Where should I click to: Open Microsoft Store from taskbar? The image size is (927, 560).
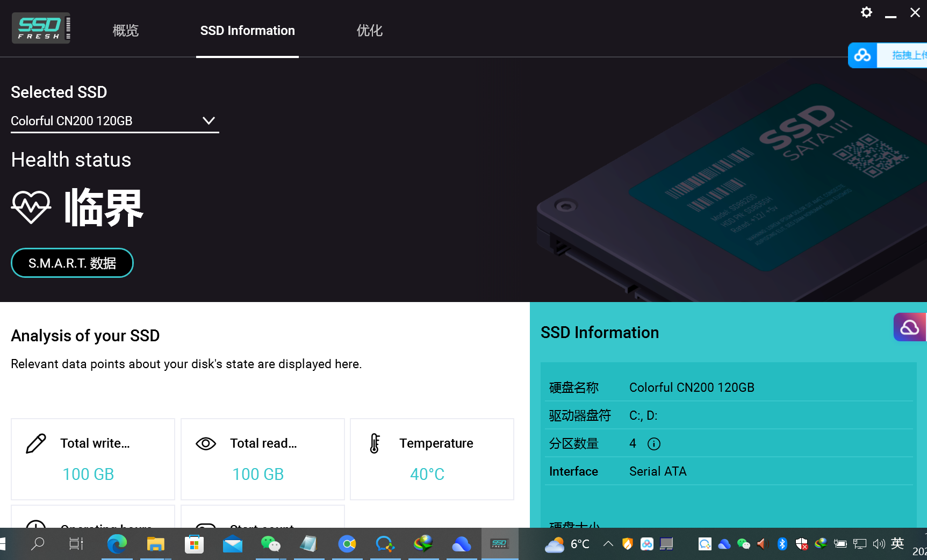coord(194,544)
